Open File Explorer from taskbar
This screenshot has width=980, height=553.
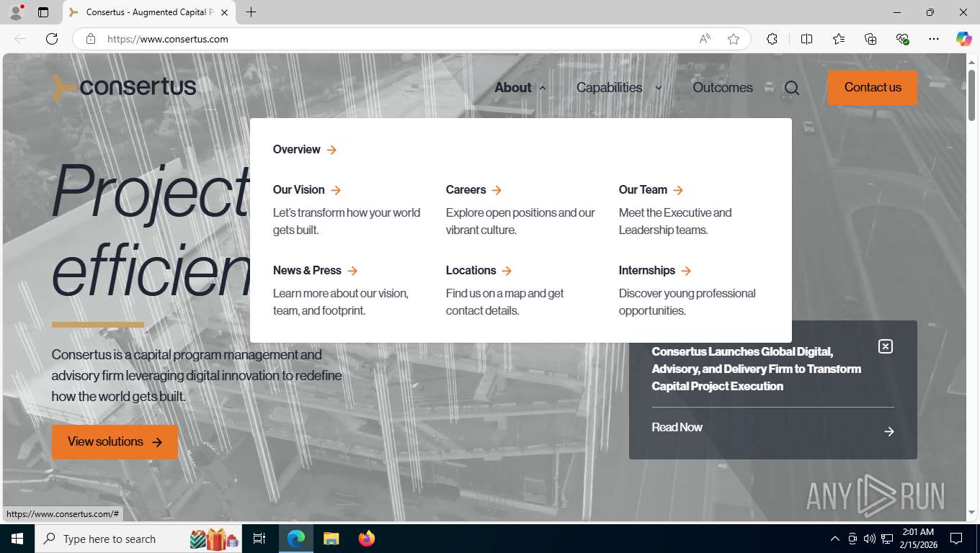(331, 539)
